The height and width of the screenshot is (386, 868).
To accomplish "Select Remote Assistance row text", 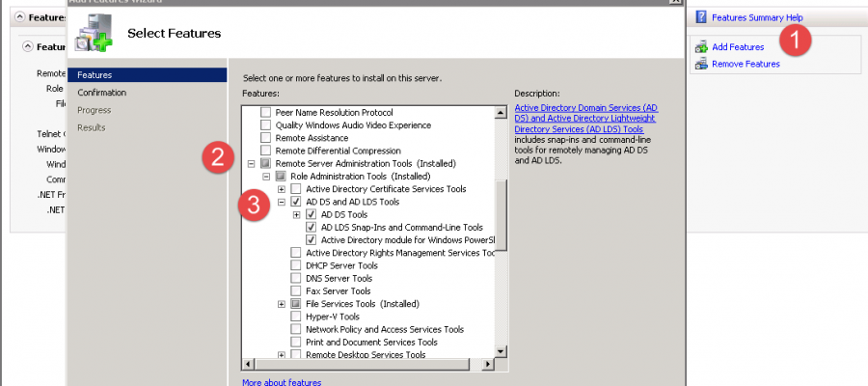I will click(312, 138).
